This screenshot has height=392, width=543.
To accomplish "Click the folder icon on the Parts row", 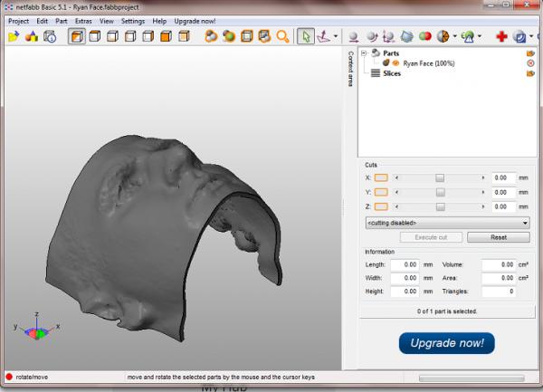I will pyautogui.click(x=530, y=53).
